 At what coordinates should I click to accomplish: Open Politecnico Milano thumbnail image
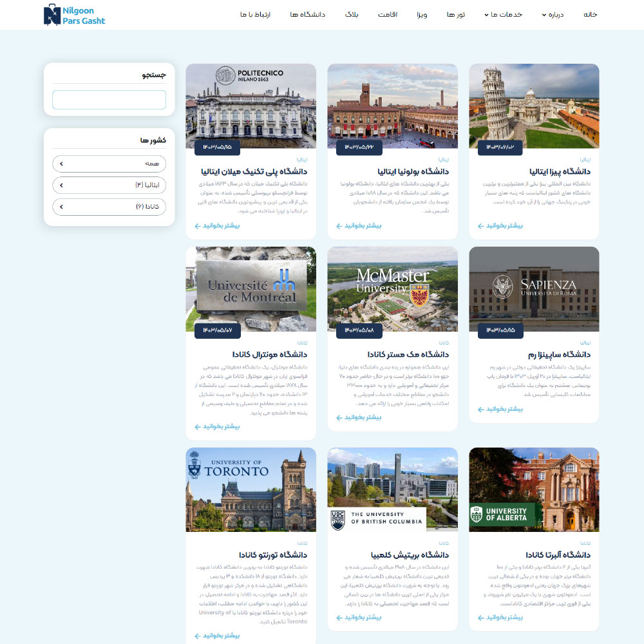tap(251, 106)
